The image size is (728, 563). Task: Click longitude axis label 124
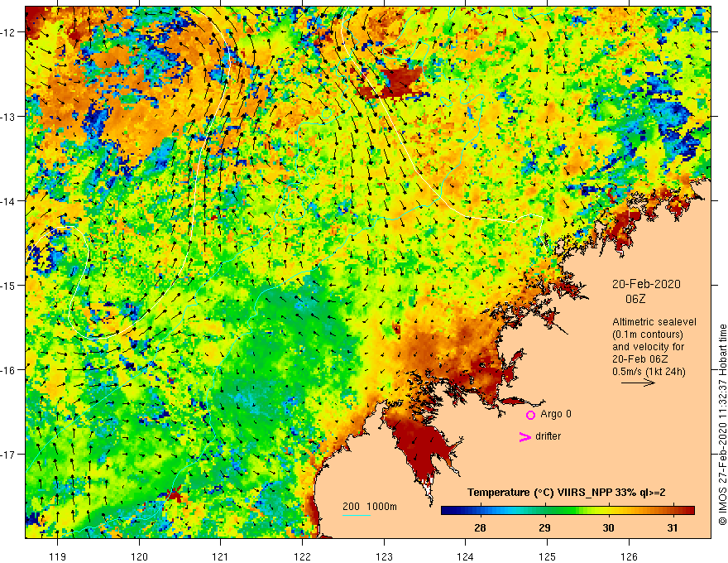[x=466, y=556]
